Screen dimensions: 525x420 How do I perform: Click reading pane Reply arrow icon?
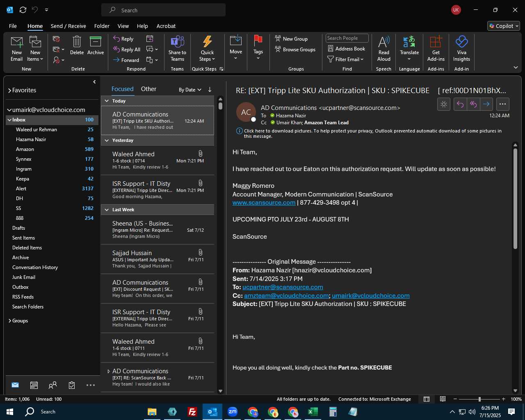pyautogui.click(x=460, y=104)
